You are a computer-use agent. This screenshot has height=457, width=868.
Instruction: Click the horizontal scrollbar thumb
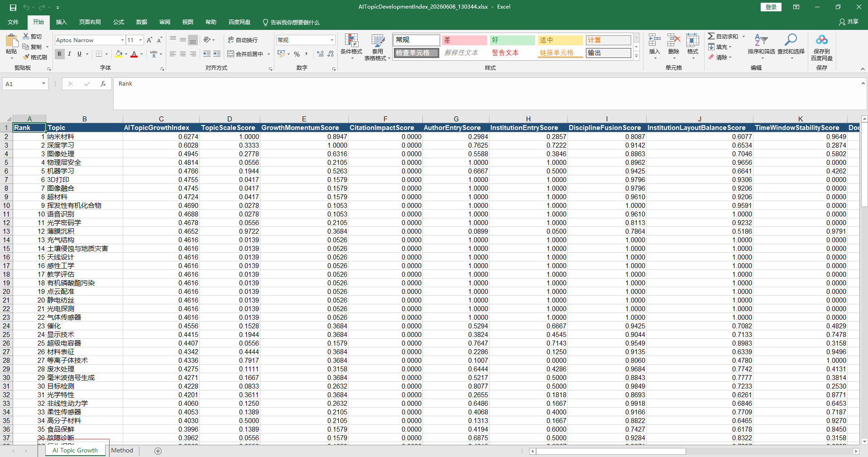pyautogui.click(x=611, y=451)
